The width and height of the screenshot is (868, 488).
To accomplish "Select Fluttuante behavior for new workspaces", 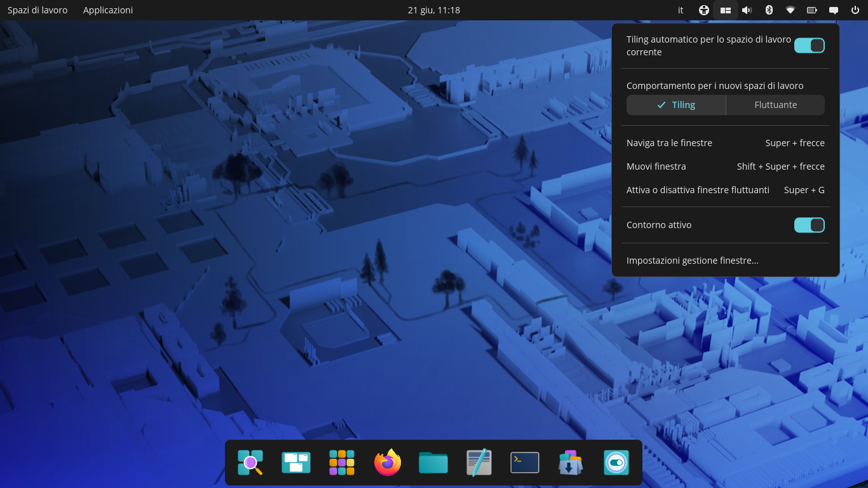I will 775,105.
